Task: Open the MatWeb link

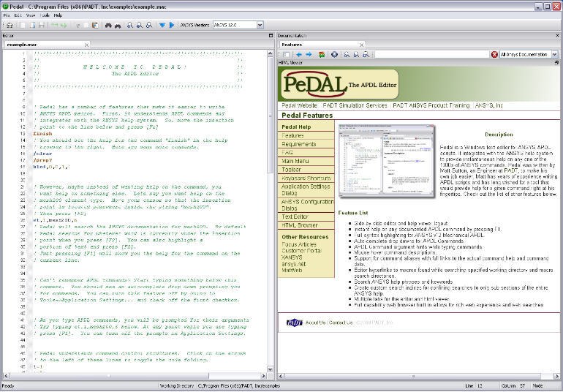Action: point(292,270)
